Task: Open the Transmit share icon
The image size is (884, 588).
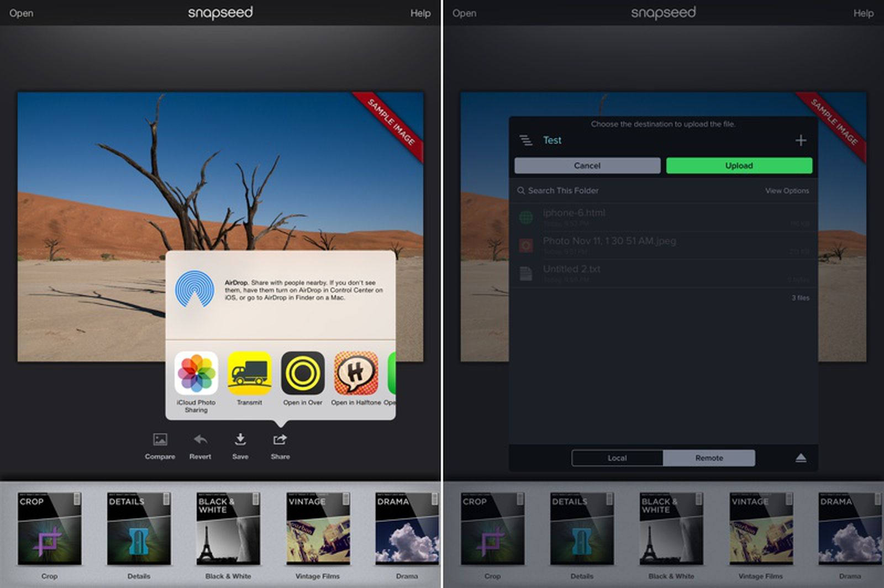Action: click(x=249, y=375)
